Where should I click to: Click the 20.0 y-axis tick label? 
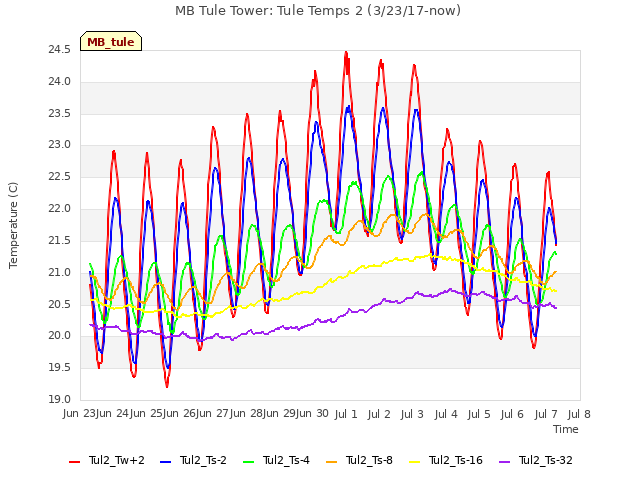click(60, 336)
